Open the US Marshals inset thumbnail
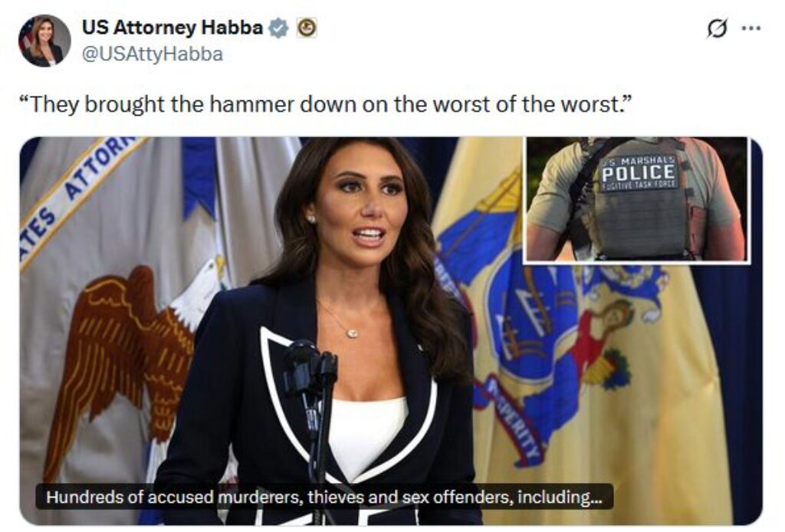785x532 pixels. point(636,199)
